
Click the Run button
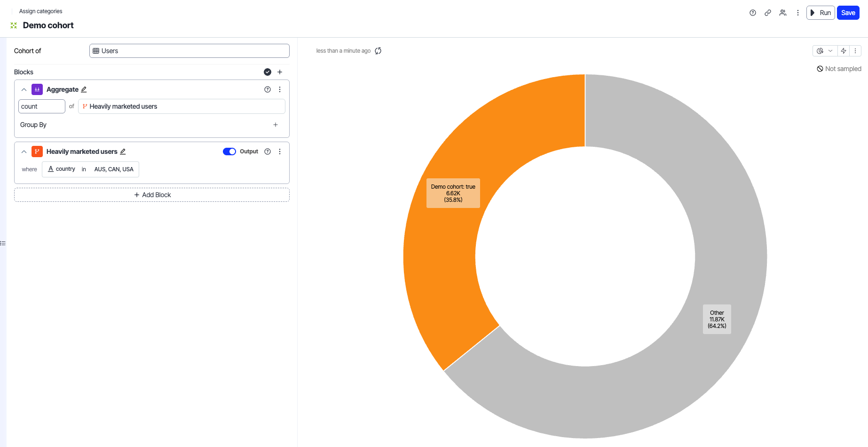[x=821, y=13]
